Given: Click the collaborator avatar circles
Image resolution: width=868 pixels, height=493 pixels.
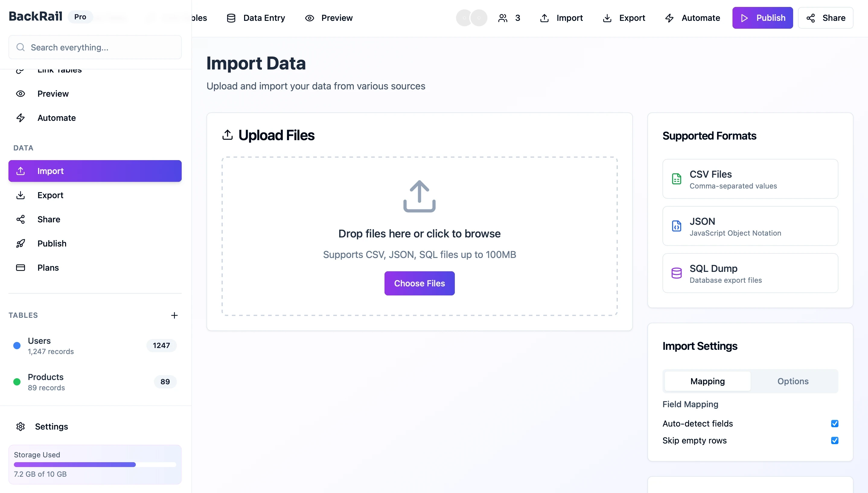Looking at the screenshot, I should (471, 18).
